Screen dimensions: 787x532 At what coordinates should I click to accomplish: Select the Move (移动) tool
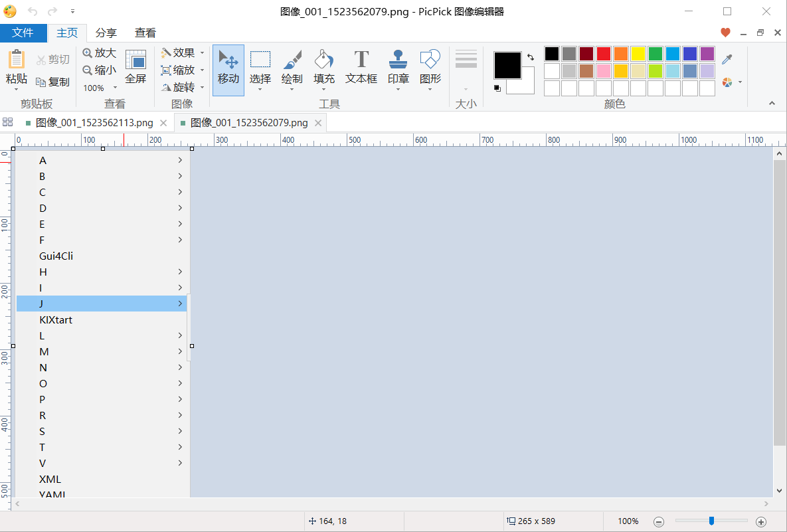(x=228, y=69)
